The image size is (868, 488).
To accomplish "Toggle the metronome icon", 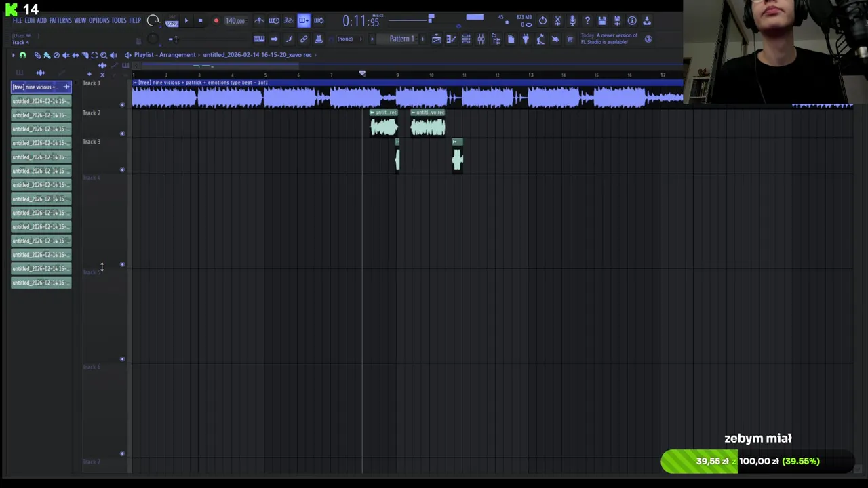I will [x=259, y=21].
